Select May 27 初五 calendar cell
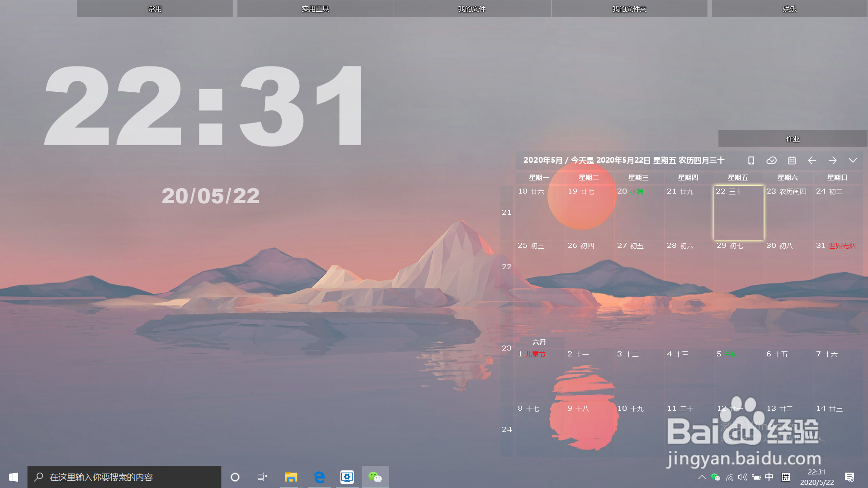 pyautogui.click(x=639, y=267)
